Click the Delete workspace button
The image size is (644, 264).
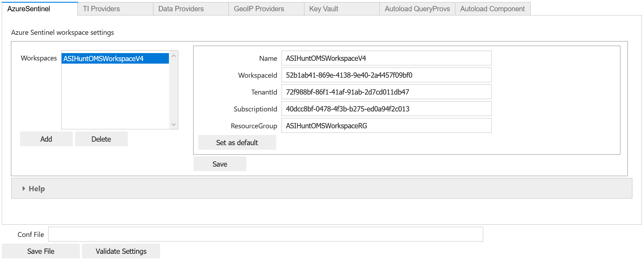coord(101,139)
